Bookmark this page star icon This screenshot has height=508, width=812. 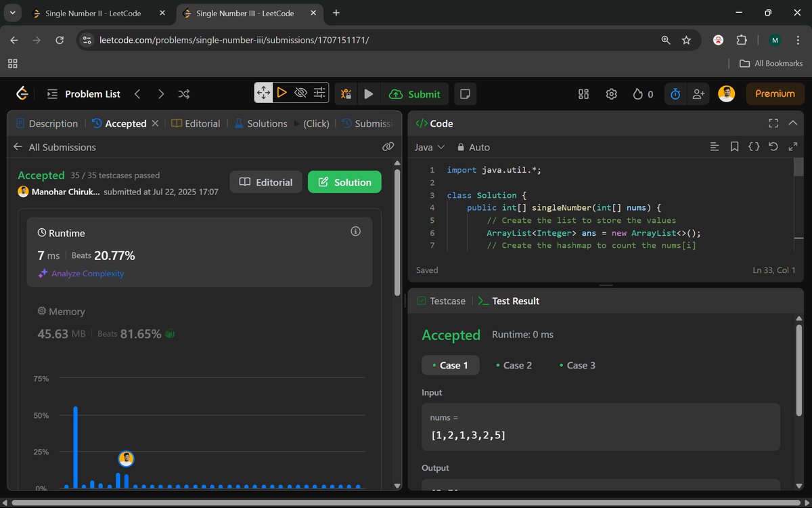686,40
